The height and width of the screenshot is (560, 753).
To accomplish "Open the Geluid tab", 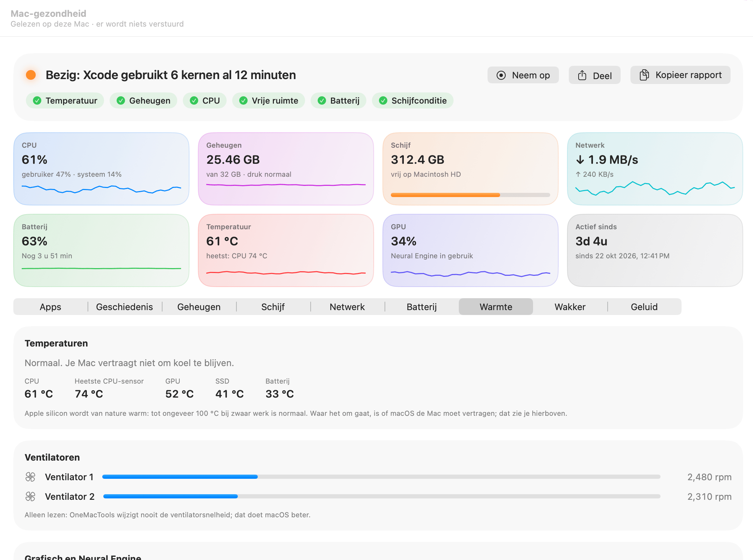I will 644,307.
